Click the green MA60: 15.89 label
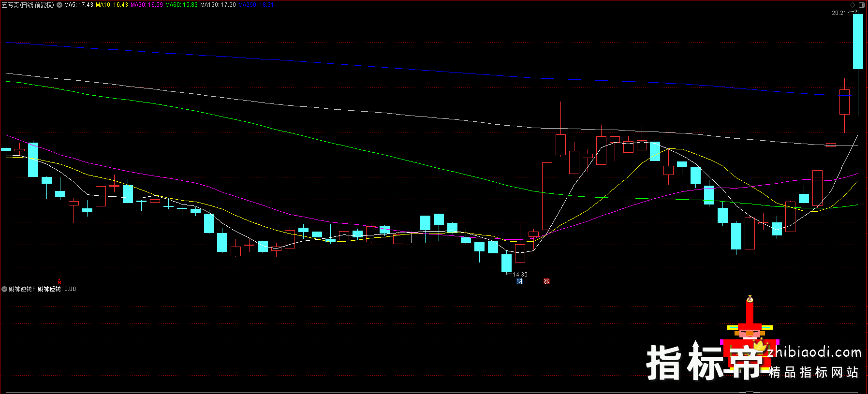This screenshot has width=868, height=394. [x=181, y=5]
